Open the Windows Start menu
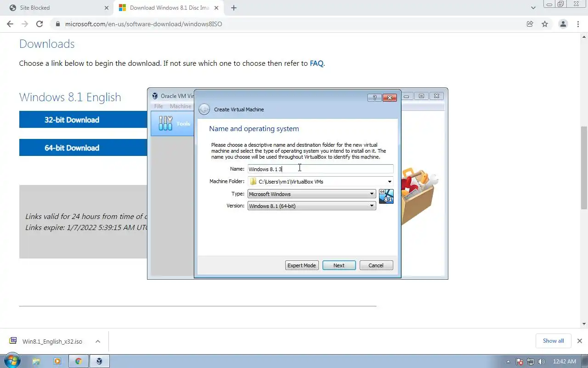 coord(11,361)
